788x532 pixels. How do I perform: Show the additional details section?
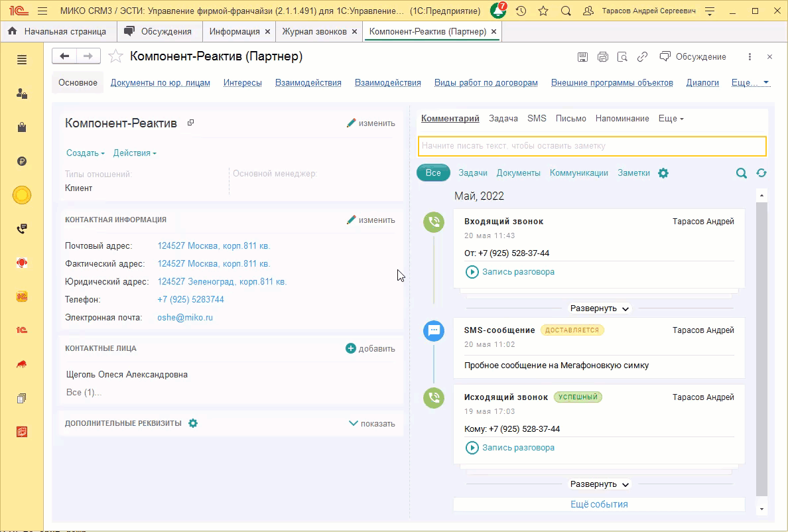[371, 424]
